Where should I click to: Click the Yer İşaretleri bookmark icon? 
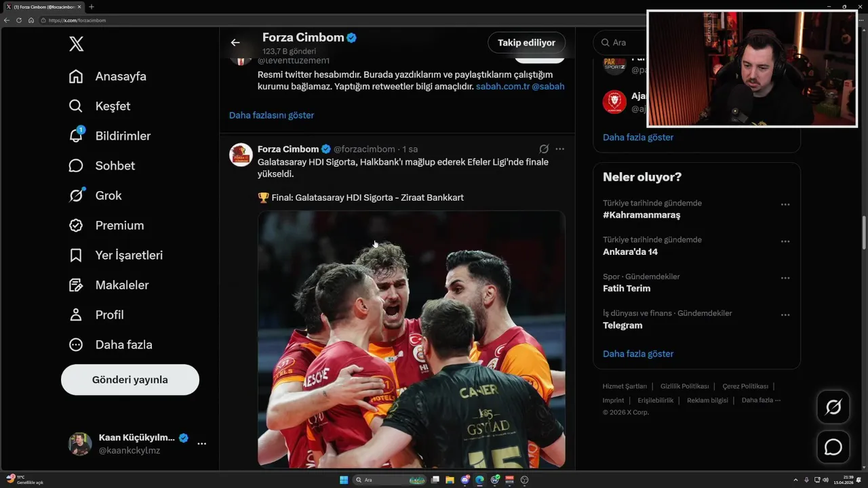[76, 256]
